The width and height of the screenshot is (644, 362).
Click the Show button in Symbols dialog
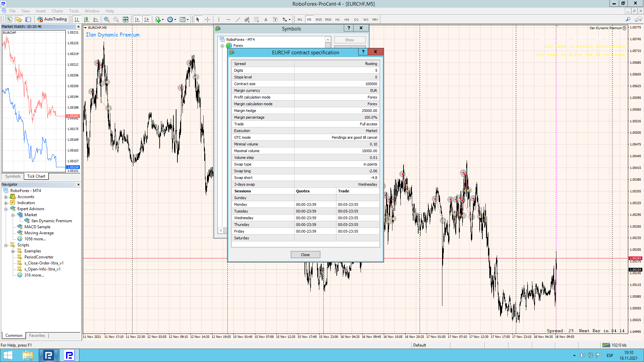point(350,40)
